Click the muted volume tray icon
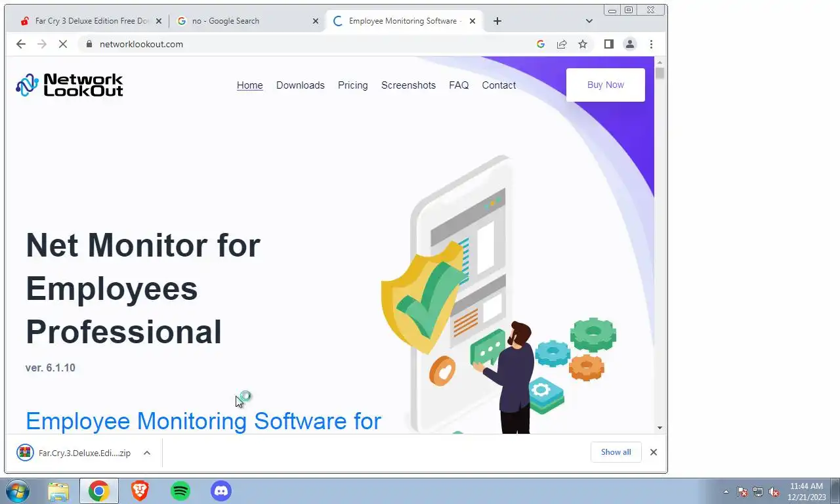The image size is (840, 504). [774, 492]
